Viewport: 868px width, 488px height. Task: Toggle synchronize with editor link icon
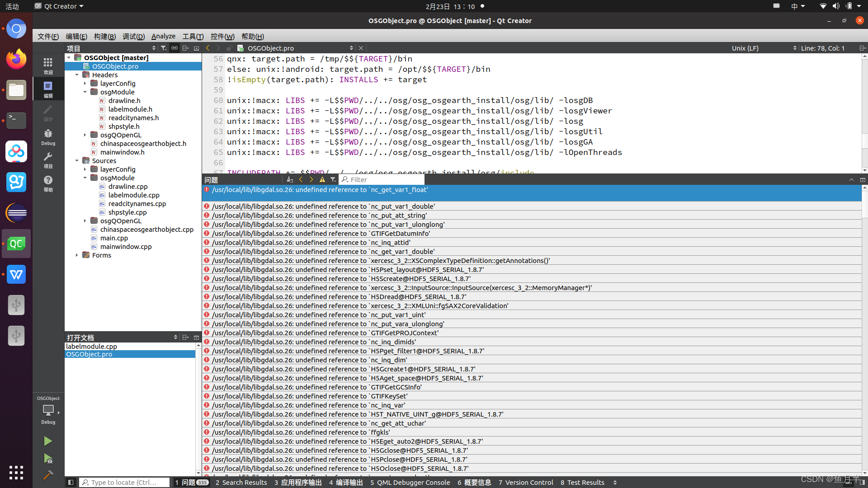(174, 48)
